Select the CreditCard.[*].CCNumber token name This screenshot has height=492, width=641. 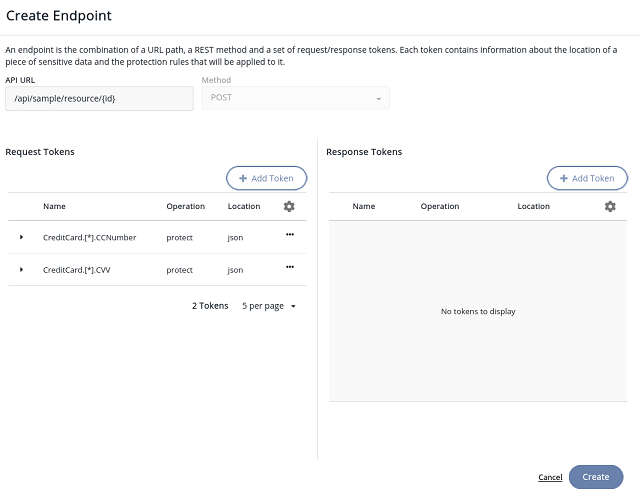point(89,238)
